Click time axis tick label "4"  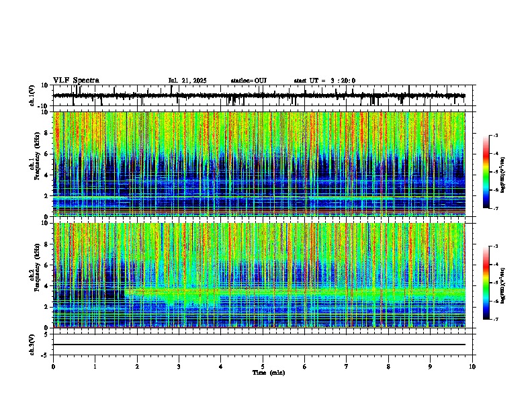221,367
